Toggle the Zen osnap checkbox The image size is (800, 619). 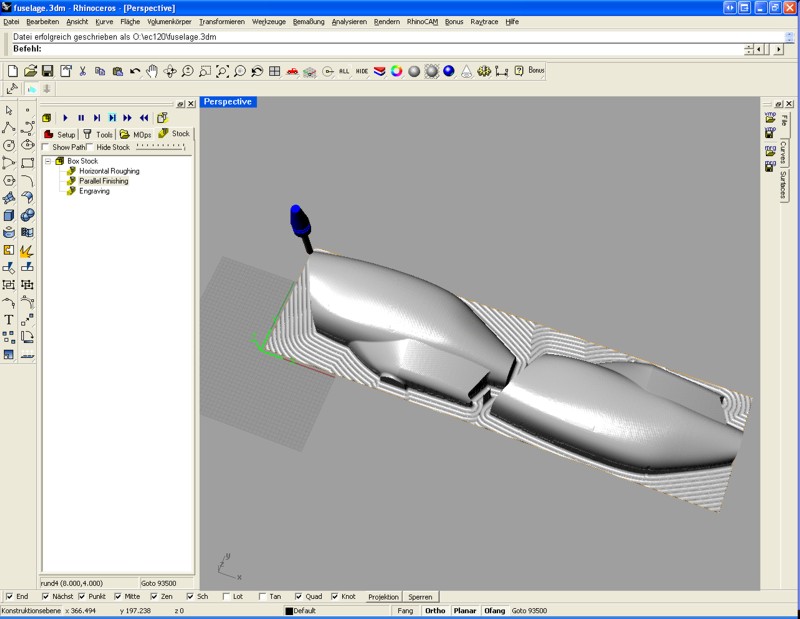(154, 596)
